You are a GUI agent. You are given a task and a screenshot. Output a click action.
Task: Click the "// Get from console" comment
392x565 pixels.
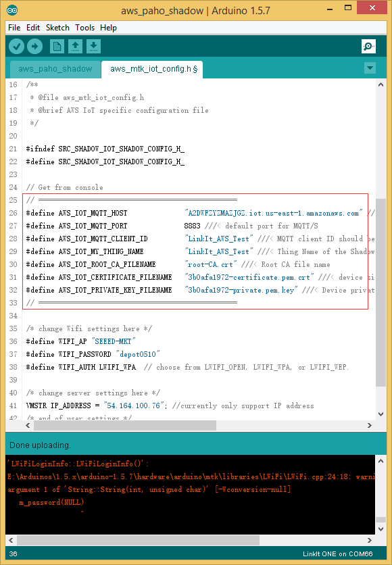pyautogui.click(x=64, y=187)
